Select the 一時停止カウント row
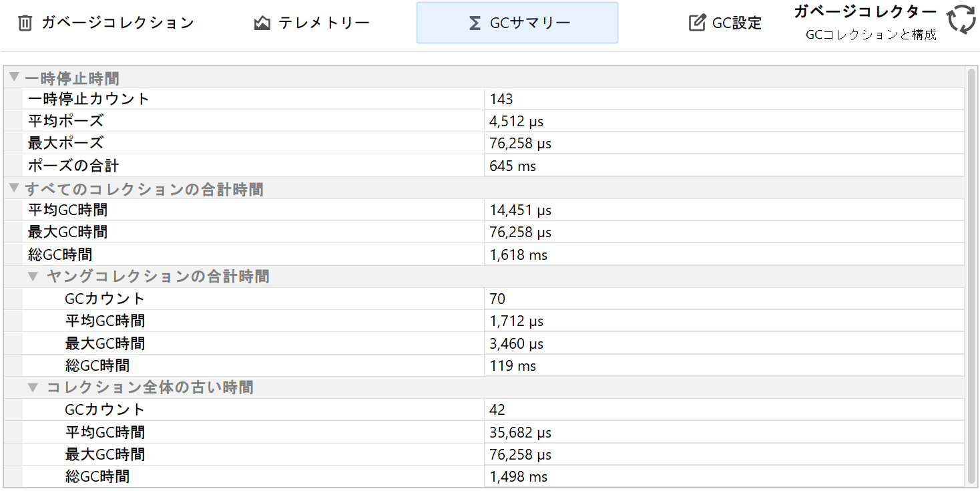 click(89, 100)
